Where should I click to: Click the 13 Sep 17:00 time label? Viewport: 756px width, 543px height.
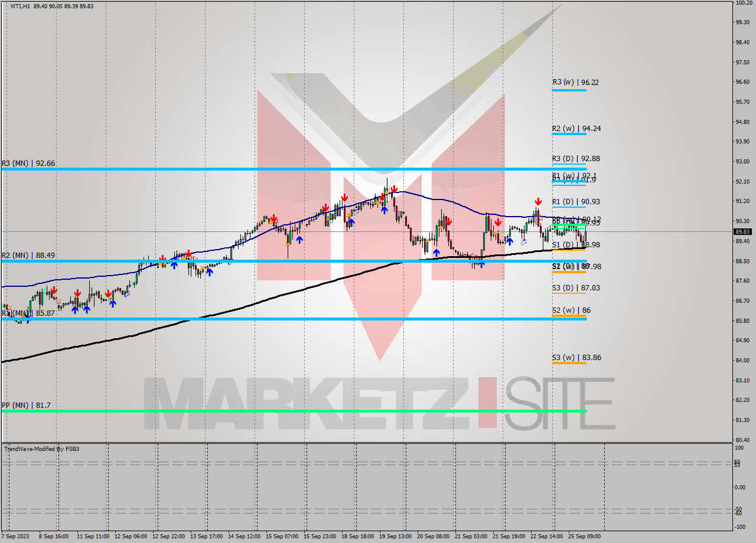[x=206, y=537]
